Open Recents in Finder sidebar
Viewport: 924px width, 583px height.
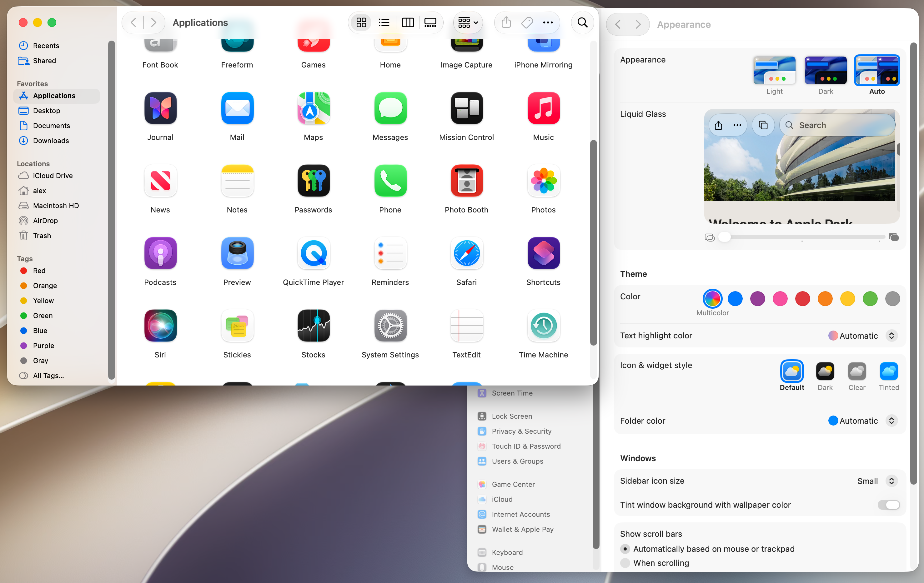(56, 45)
